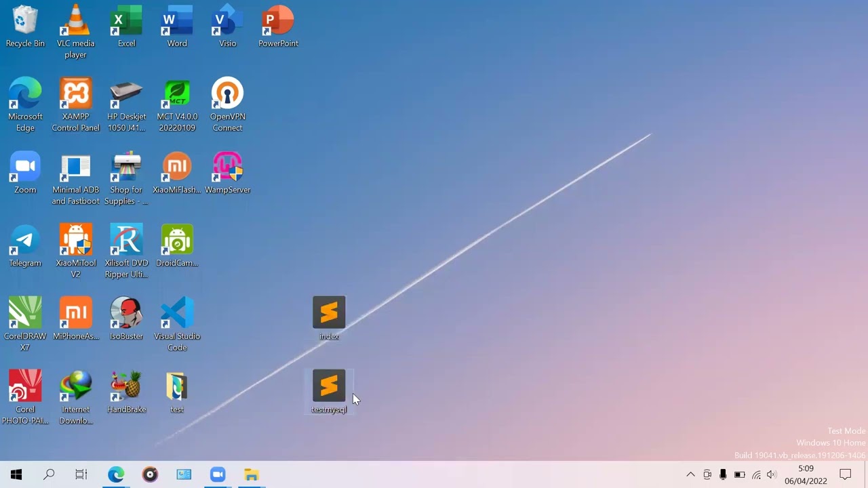
Task: Open the Action Center notifications
Action: [846, 474]
